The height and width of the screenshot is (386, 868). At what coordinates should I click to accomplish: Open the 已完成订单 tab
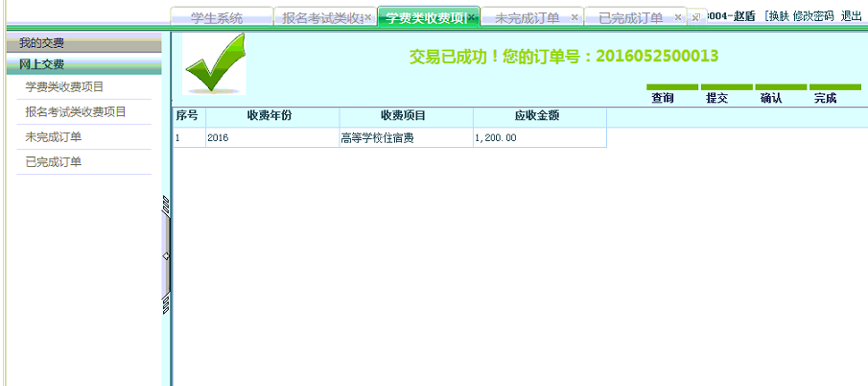pos(630,17)
